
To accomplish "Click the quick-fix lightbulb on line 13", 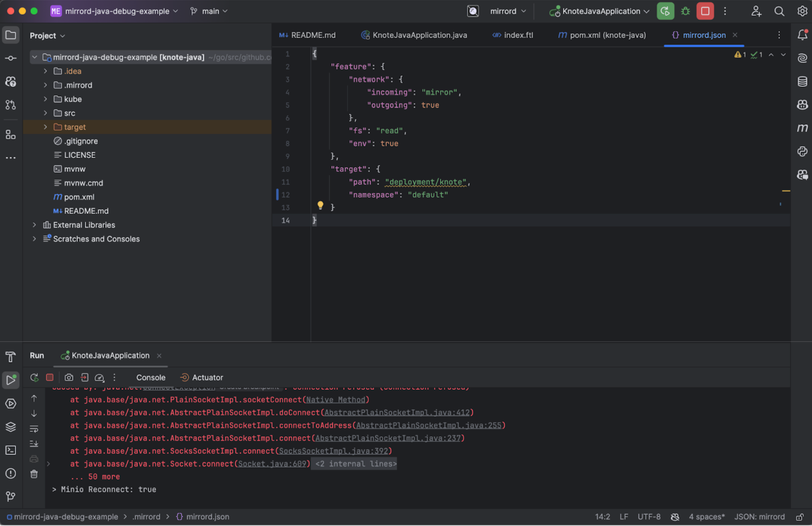I will pyautogui.click(x=320, y=205).
